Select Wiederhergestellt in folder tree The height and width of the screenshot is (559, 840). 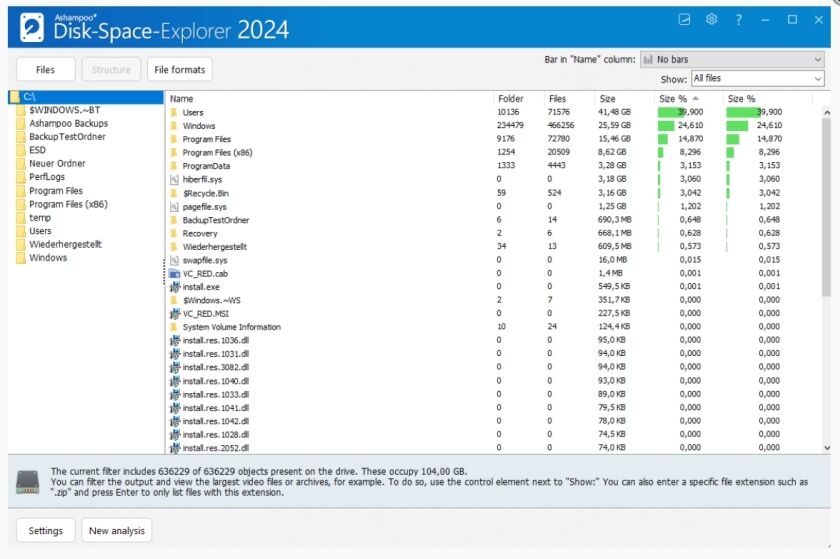tap(65, 244)
